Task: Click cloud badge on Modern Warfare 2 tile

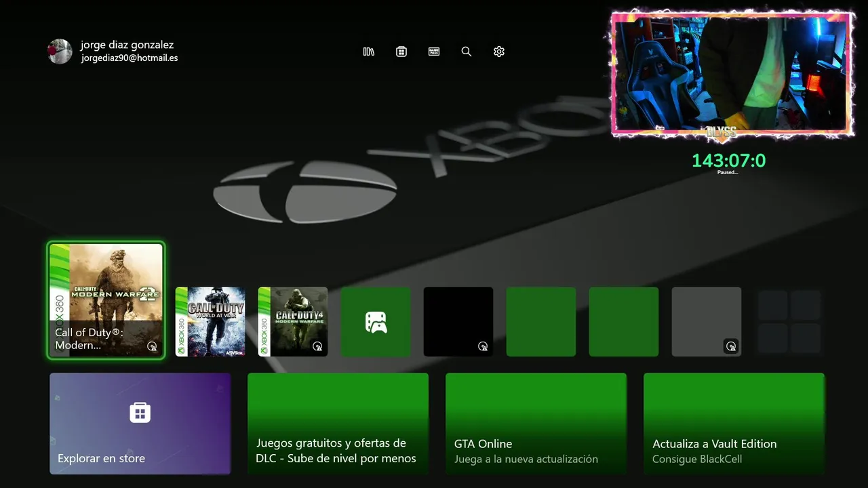Action: [152, 346]
